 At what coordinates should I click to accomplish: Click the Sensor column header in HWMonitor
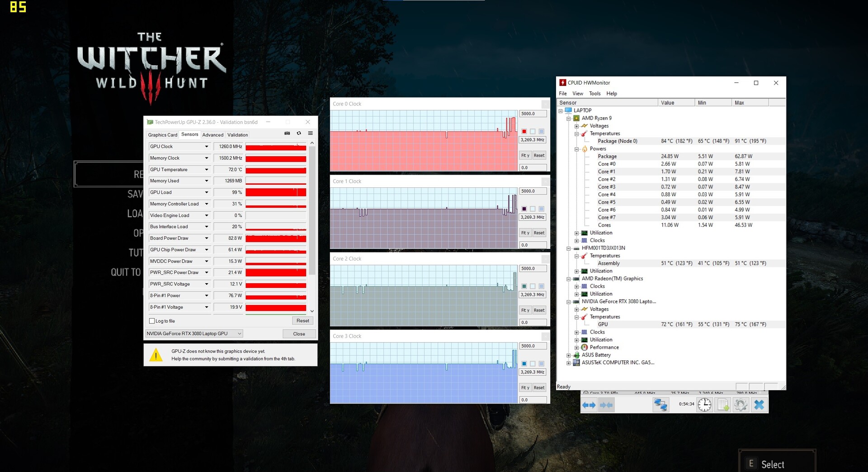click(608, 103)
